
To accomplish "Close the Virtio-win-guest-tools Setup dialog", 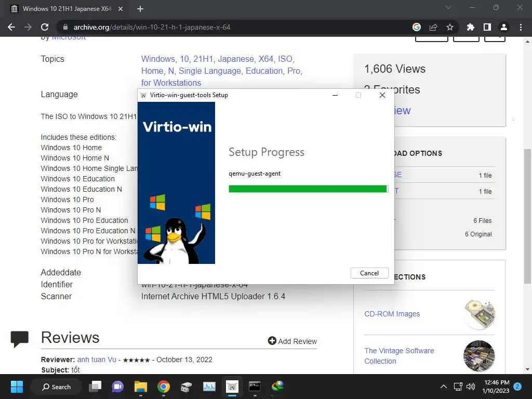I will (x=382, y=96).
